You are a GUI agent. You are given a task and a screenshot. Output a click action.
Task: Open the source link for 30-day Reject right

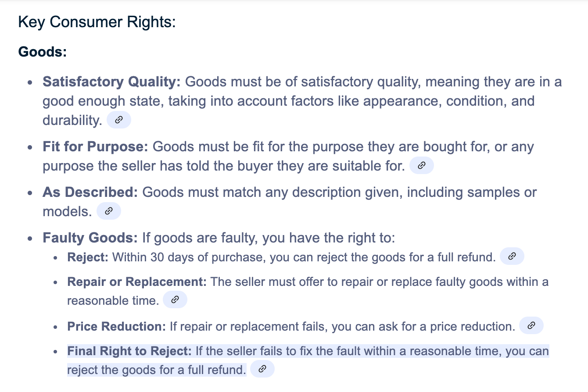click(512, 257)
